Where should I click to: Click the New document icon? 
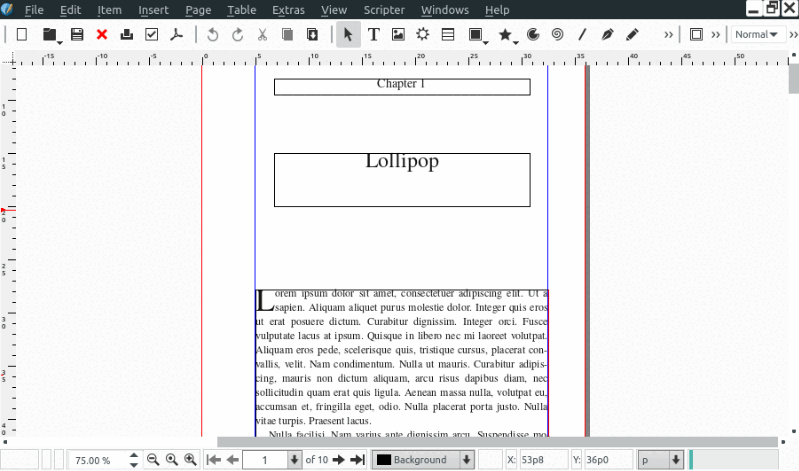point(21,35)
